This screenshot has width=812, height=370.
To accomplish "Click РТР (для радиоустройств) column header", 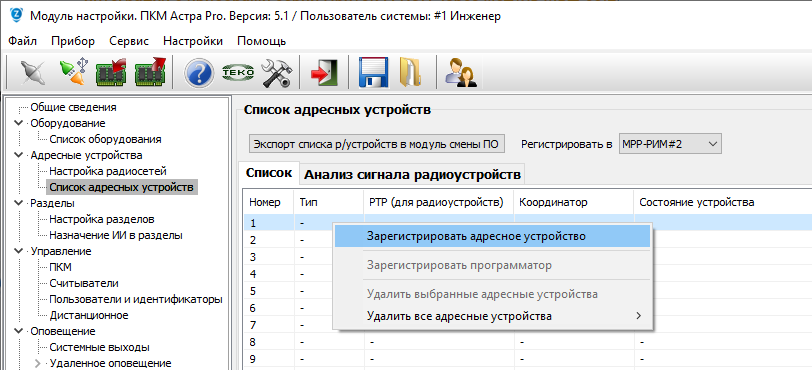I will tap(438, 203).
